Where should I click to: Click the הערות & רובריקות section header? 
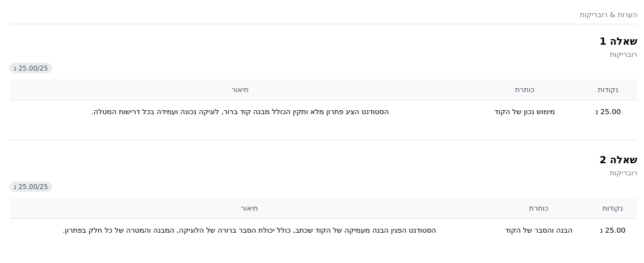point(608,15)
